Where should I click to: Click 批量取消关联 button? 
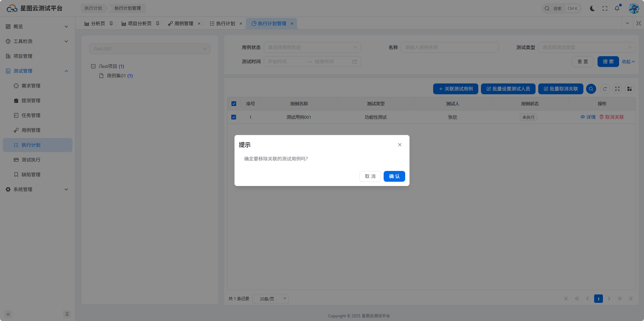(x=560, y=89)
